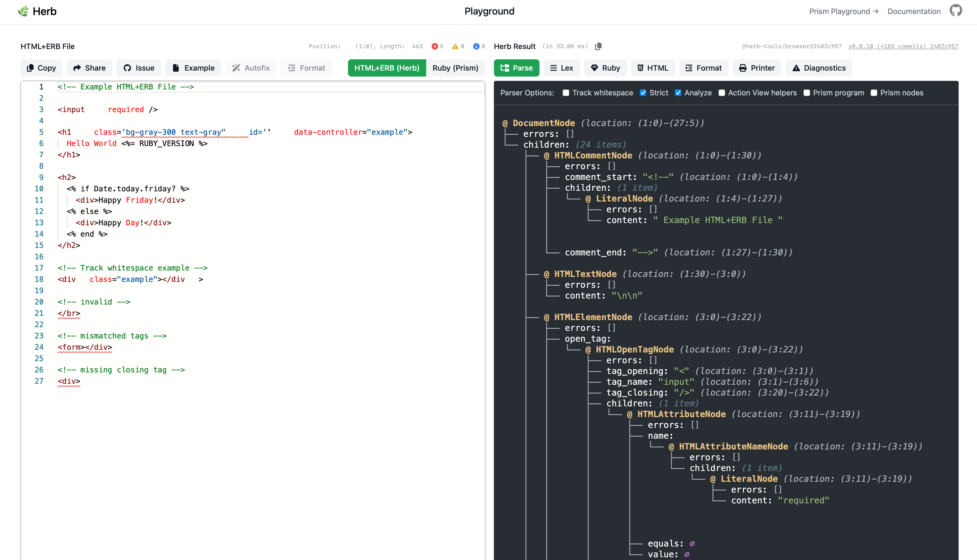Open a GitHub issue from the editor toolbar
The image size is (977, 560).
(139, 68)
